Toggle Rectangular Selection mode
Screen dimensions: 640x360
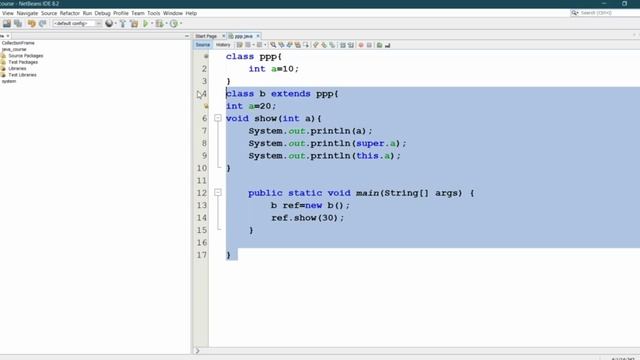pyautogui.click(x=306, y=45)
